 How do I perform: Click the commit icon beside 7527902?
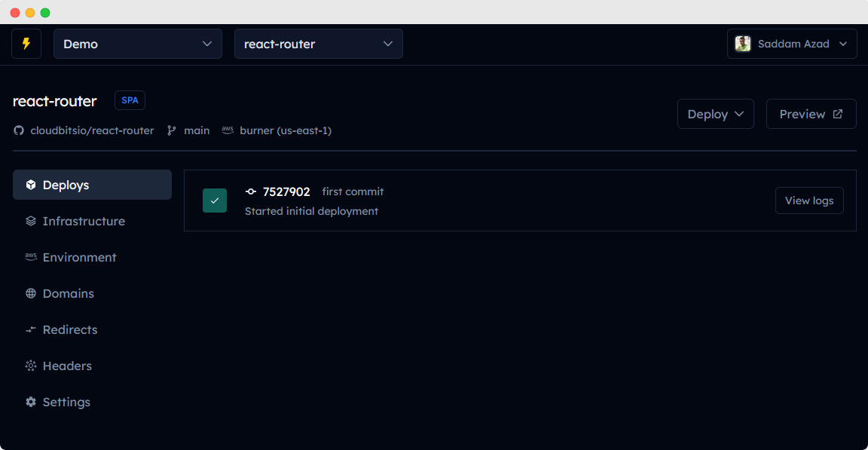(251, 191)
